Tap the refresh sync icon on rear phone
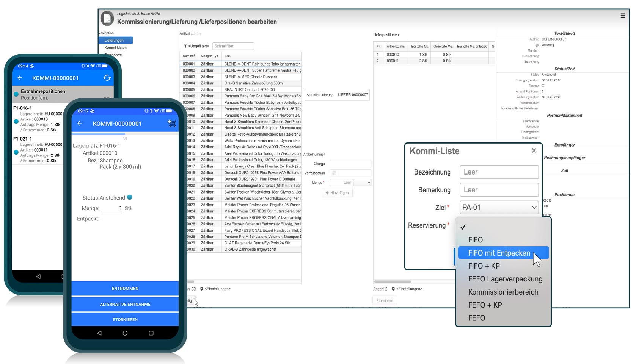636x364 pixels. [107, 78]
